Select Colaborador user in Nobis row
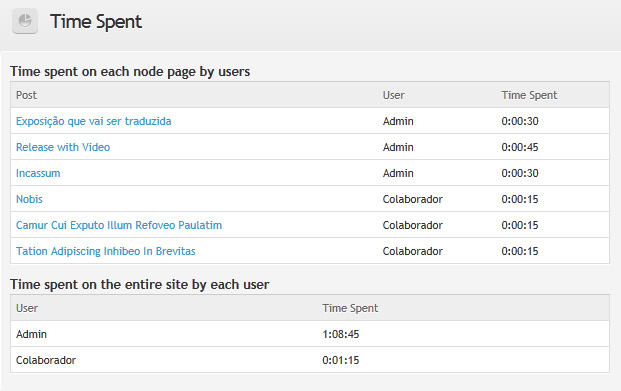Screen dimensions: 621x391 (x=413, y=199)
